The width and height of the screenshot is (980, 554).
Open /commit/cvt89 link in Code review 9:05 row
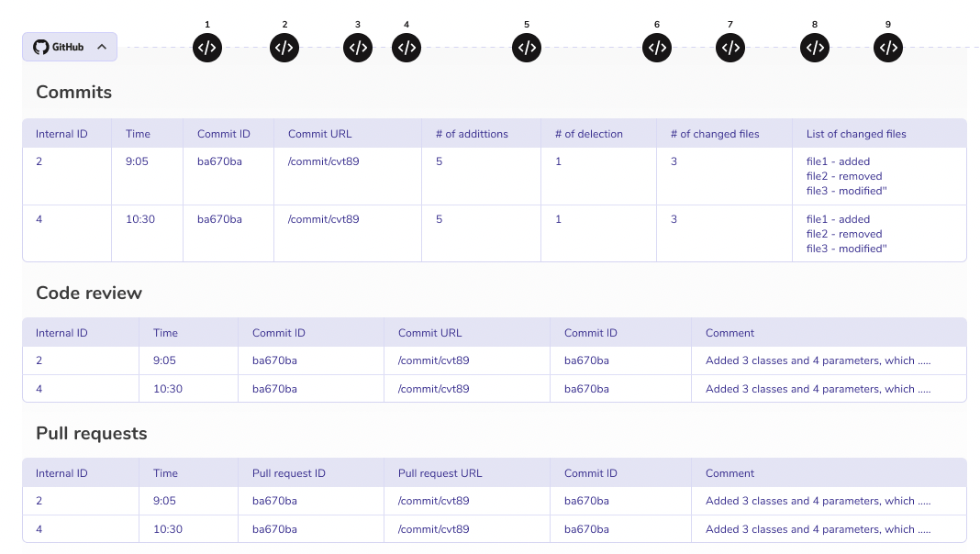[434, 360]
